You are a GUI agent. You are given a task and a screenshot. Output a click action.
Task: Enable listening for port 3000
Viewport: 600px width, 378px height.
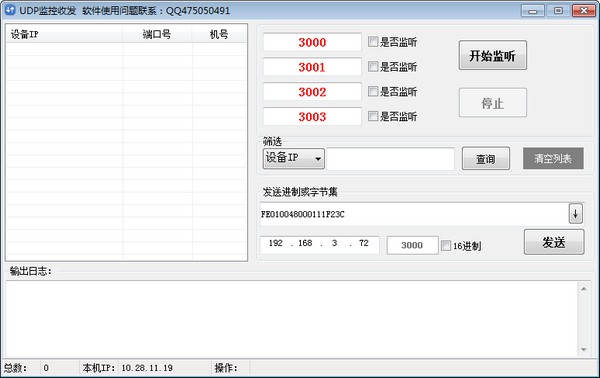click(x=373, y=42)
